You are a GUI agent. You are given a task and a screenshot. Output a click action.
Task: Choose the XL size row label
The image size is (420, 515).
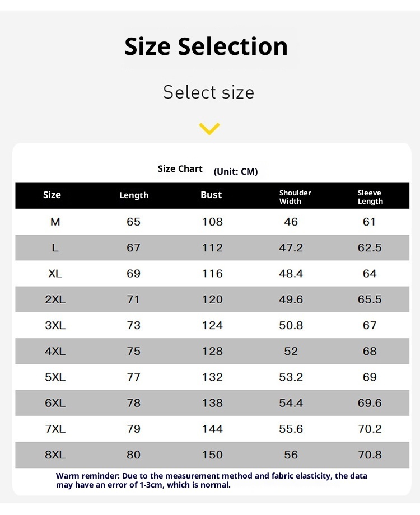tap(55, 274)
